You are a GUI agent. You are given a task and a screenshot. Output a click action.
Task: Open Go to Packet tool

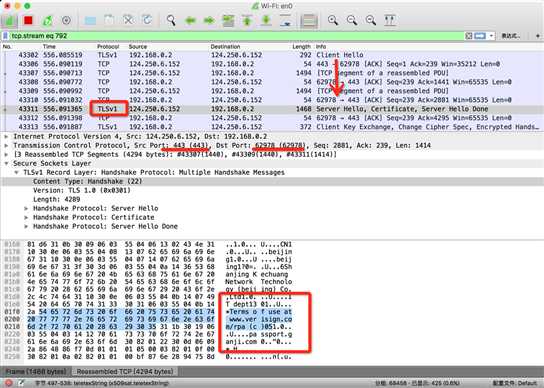(228, 20)
